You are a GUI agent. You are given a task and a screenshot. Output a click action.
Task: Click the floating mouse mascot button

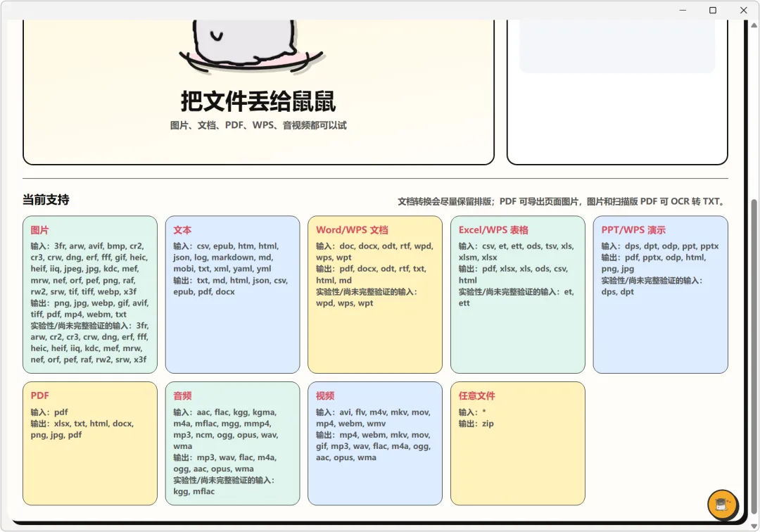722,505
